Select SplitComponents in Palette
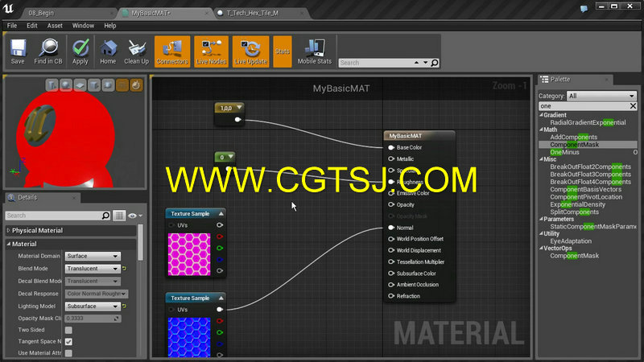 (x=574, y=212)
